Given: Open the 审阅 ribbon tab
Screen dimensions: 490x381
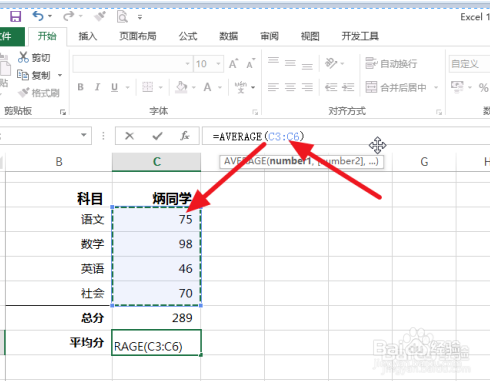Looking at the screenshot, I should click(269, 36).
